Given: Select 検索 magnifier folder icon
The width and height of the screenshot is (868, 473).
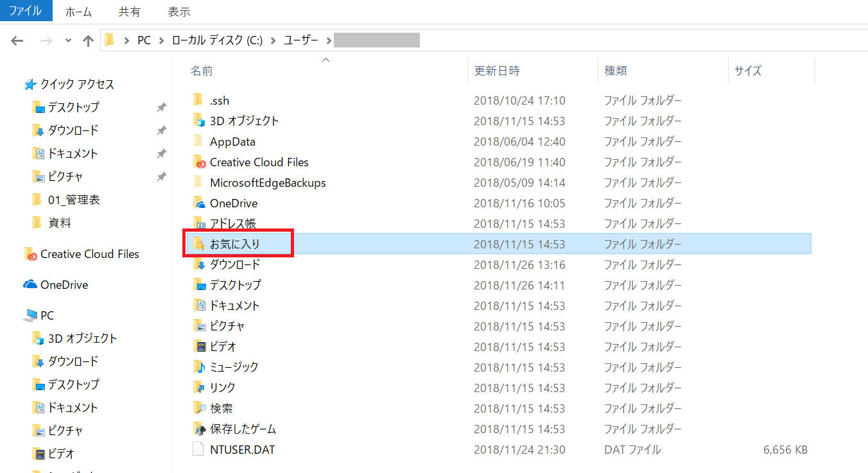Looking at the screenshot, I should point(198,408).
